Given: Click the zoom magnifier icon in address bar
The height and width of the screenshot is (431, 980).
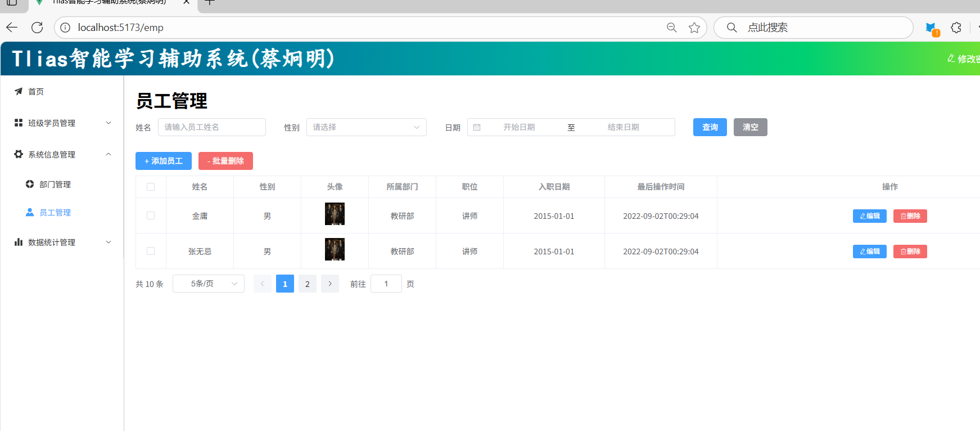Looking at the screenshot, I should pyautogui.click(x=671, y=28).
